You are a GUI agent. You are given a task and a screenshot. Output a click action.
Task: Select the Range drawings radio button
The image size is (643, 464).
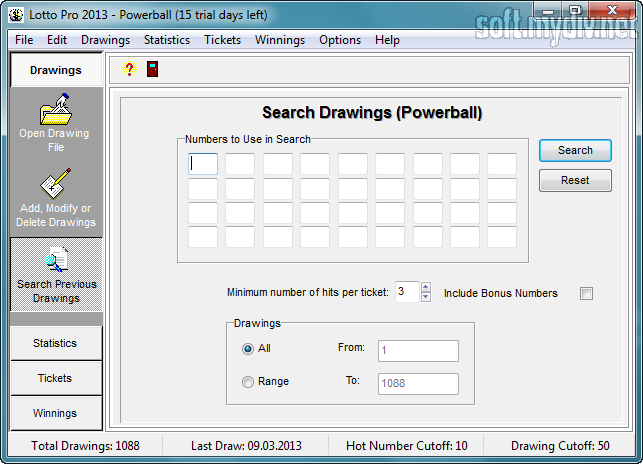tap(248, 382)
